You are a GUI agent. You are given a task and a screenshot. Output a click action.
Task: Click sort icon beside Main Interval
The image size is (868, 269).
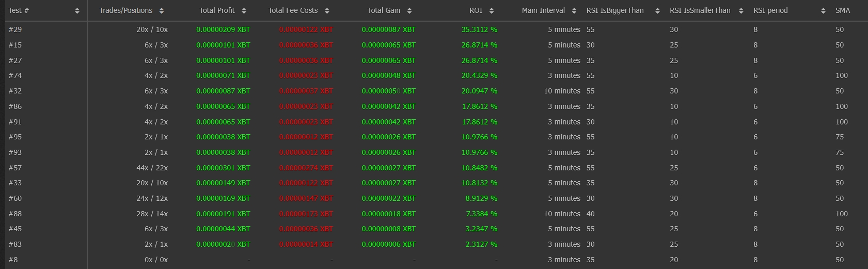[574, 11]
